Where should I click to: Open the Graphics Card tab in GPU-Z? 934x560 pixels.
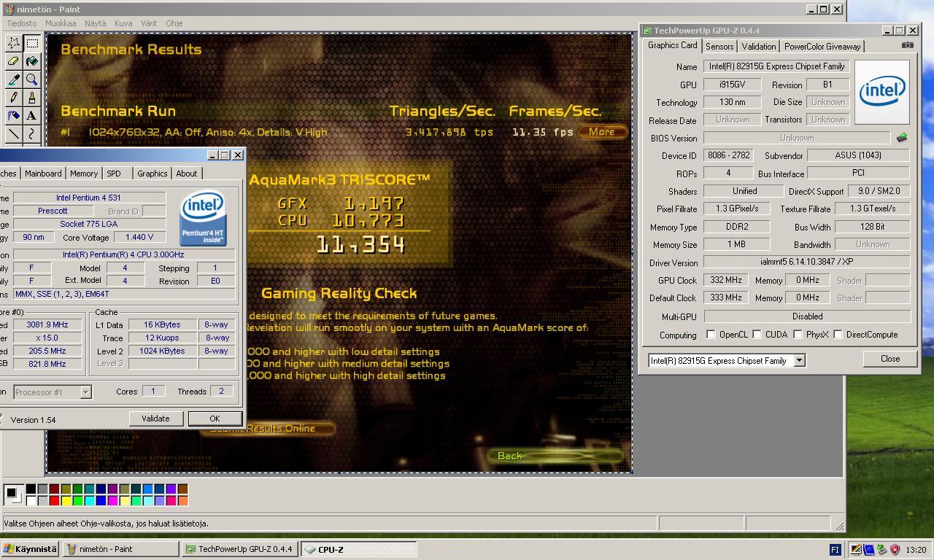tap(672, 45)
